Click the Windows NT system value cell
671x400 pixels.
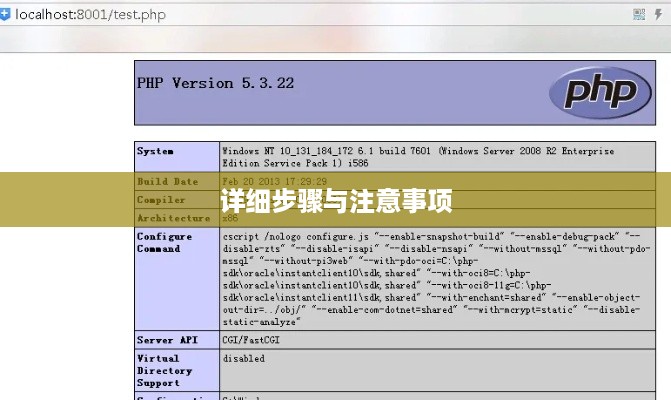click(437, 157)
